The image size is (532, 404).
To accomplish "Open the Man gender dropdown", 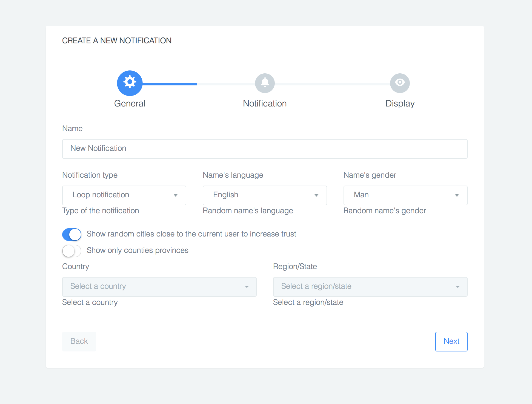I will (400, 195).
